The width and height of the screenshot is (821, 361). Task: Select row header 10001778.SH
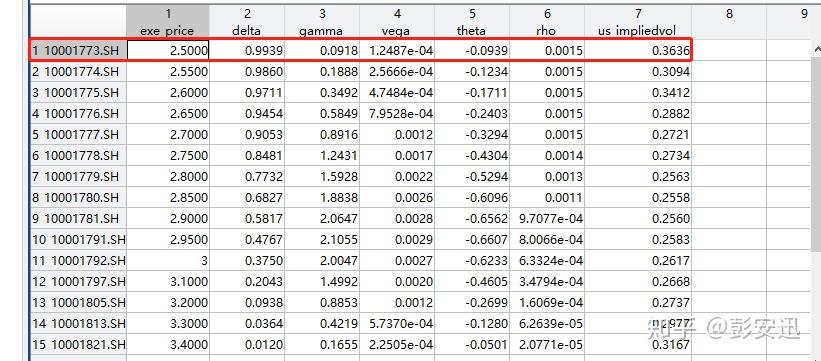[x=78, y=156]
